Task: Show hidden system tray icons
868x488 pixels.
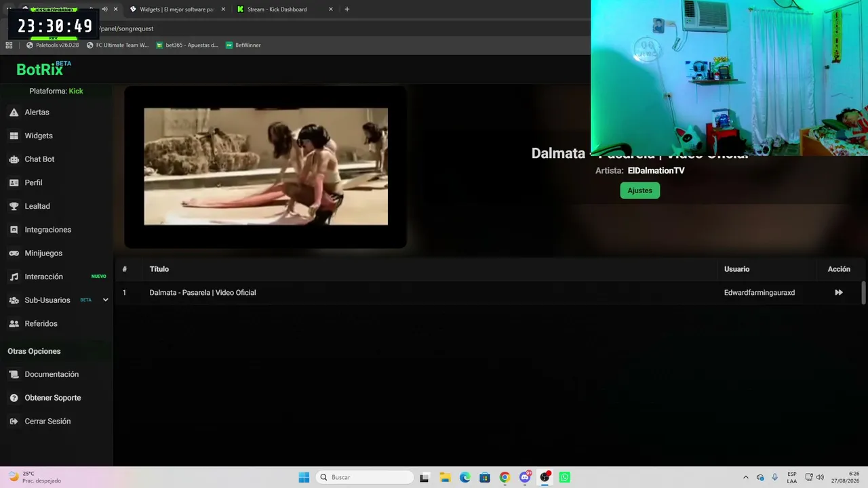Action: tap(746, 477)
